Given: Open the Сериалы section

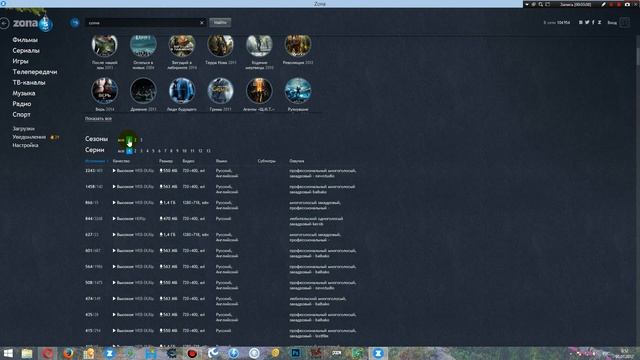Looking at the screenshot, I should pos(26,50).
